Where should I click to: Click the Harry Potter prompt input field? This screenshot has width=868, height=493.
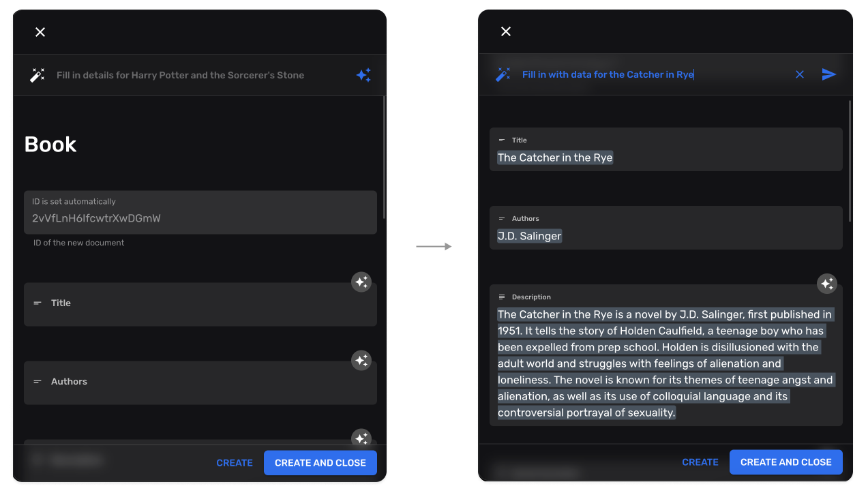pyautogui.click(x=198, y=76)
